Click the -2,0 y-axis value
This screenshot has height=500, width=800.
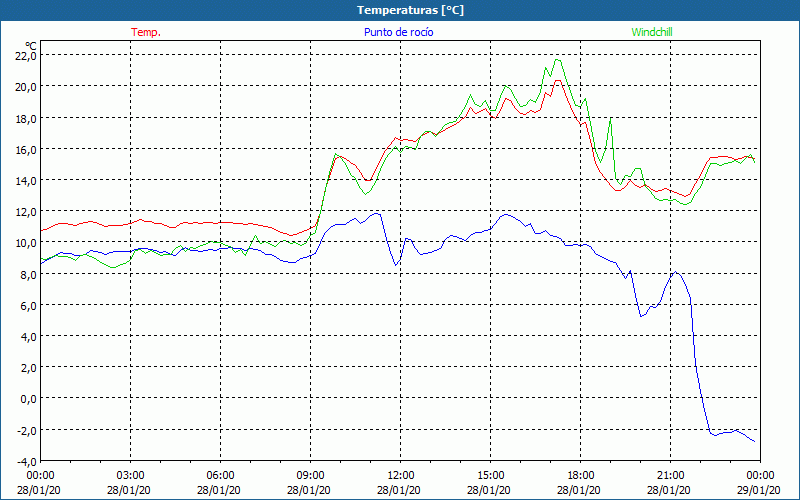27,431
